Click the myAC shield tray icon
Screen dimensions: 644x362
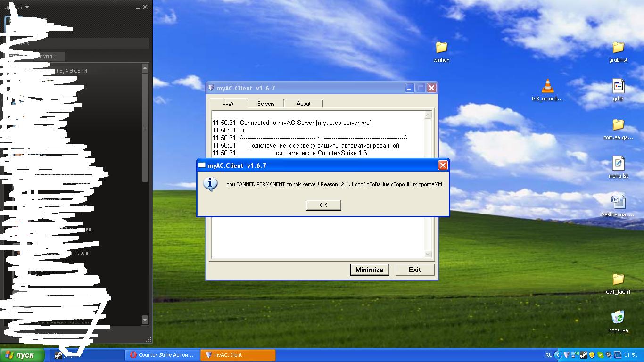click(x=566, y=355)
